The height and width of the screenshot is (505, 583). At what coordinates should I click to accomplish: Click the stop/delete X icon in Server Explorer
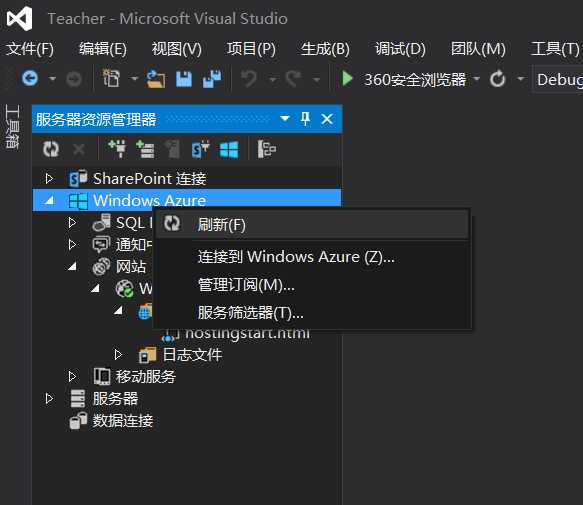(x=79, y=149)
